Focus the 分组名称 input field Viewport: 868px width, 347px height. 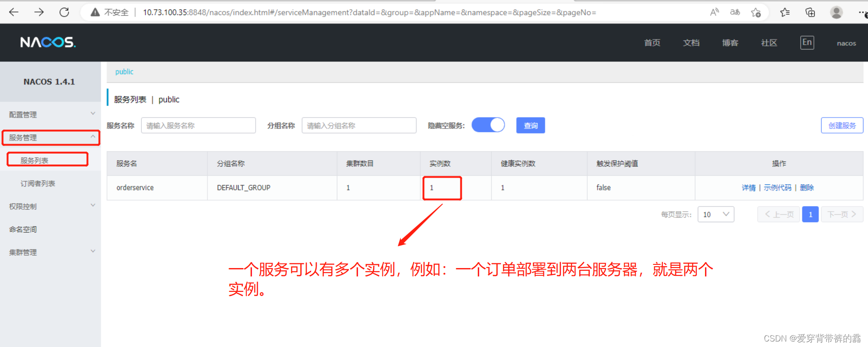[x=359, y=125]
